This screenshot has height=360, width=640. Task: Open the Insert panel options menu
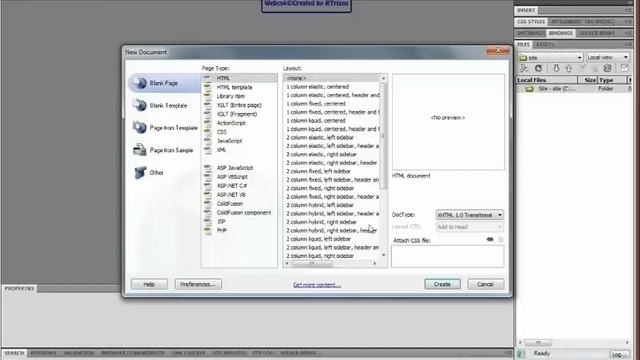pos(628,10)
